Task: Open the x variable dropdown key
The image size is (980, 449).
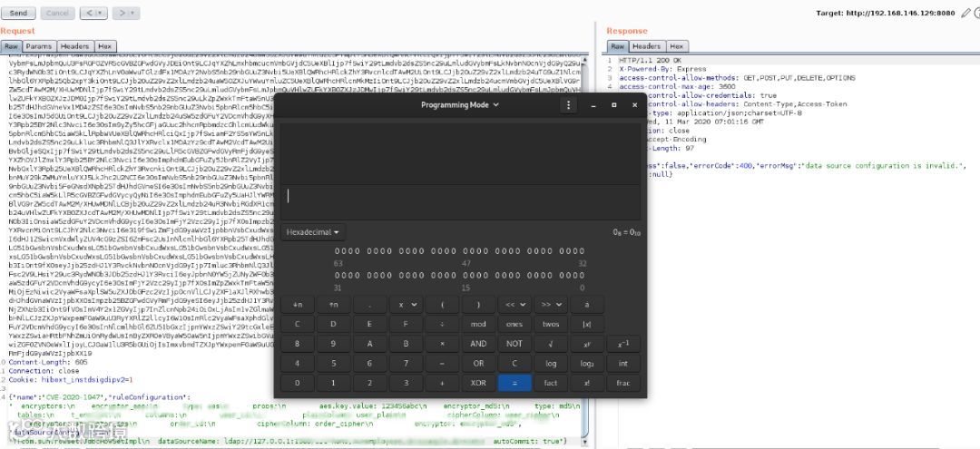Action: tap(407, 305)
